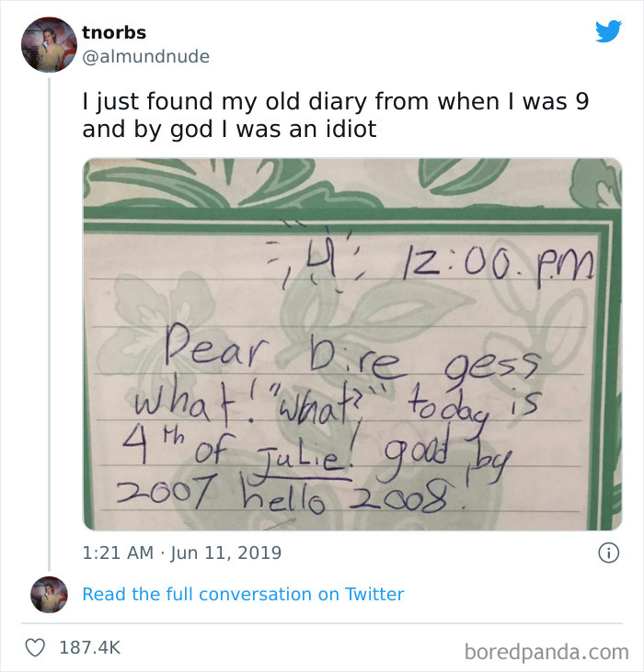The image size is (644, 672).
Task: Open the 1:21 AM tweet timestamp
Action: click(x=116, y=552)
